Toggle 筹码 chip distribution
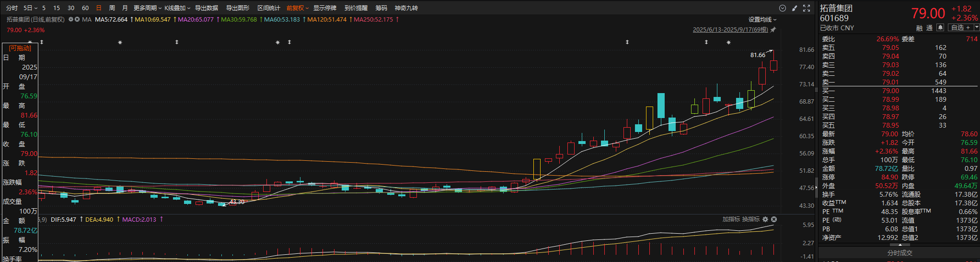The width and height of the screenshot is (980, 262). pos(381,8)
